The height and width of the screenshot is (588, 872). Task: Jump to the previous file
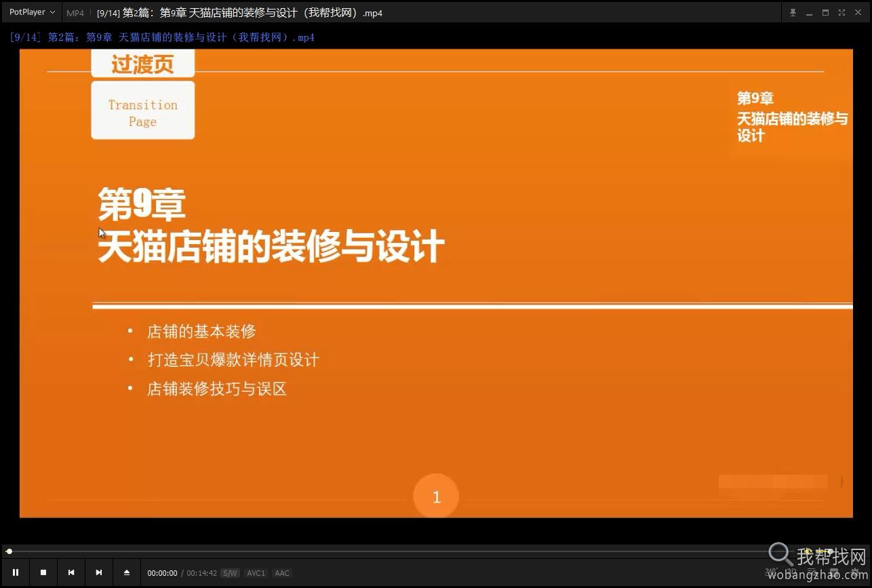[71, 572]
